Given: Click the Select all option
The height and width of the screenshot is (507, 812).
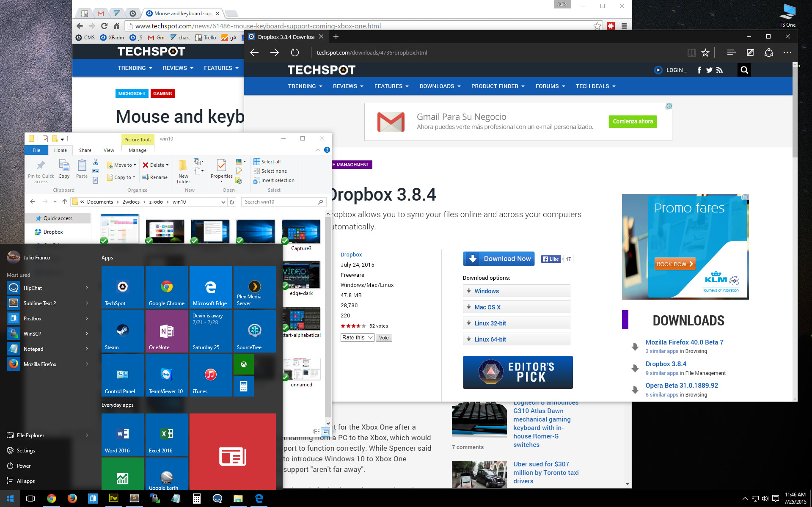Looking at the screenshot, I should [x=270, y=162].
